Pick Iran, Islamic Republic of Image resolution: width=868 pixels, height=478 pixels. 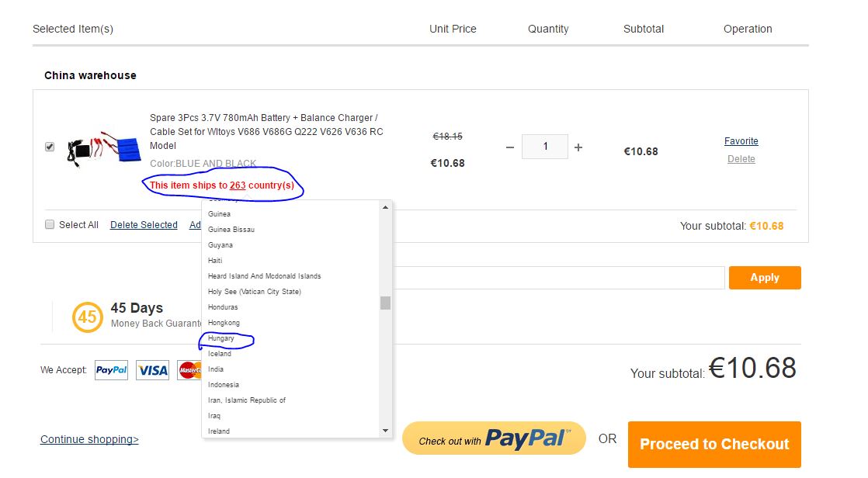click(246, 400)
